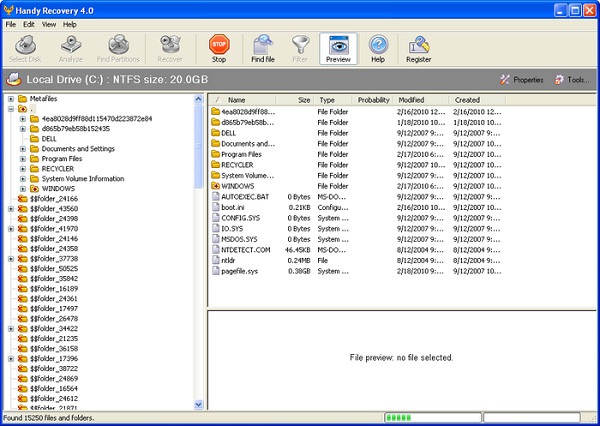
Task: Sort by the Created column header
Action: click(477, 100)
